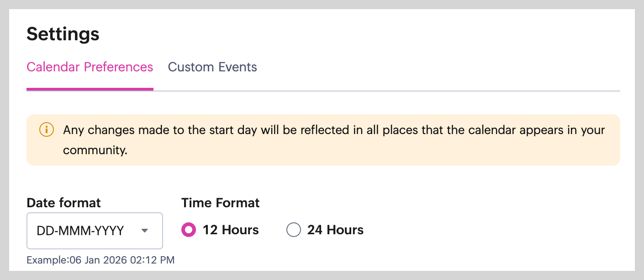Click the pink underline below Calendar Preferences
This screenshot has width=644, height=280.
click(x=90, y=89)
